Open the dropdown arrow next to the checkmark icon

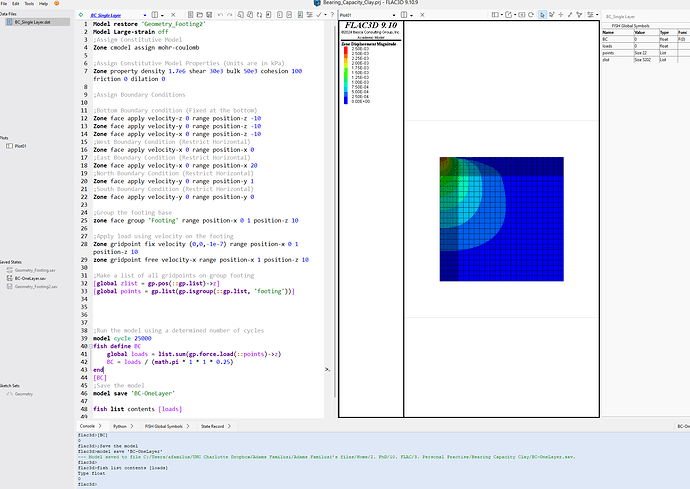click(325, 15)
